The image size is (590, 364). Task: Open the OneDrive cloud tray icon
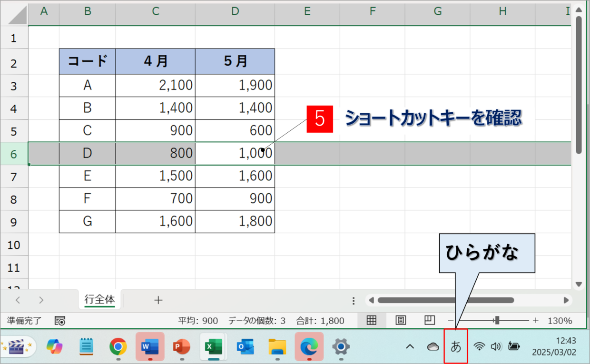point(433,346)
